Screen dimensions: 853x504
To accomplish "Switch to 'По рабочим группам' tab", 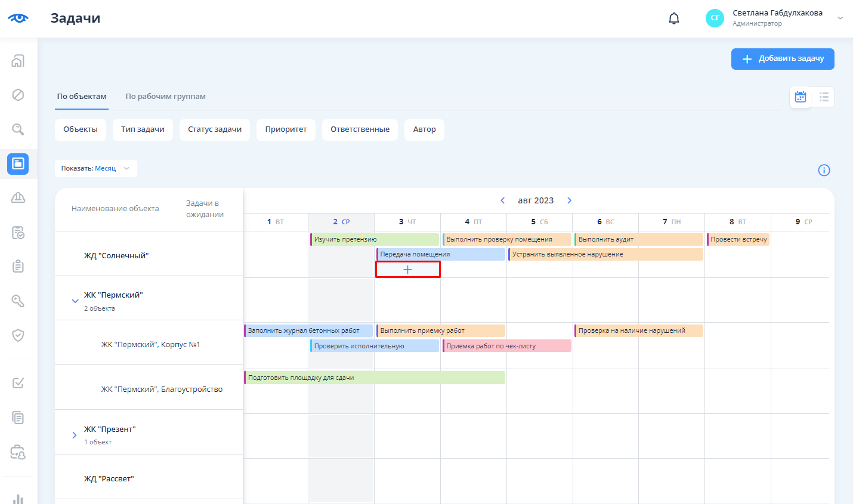I will point(165,97).
